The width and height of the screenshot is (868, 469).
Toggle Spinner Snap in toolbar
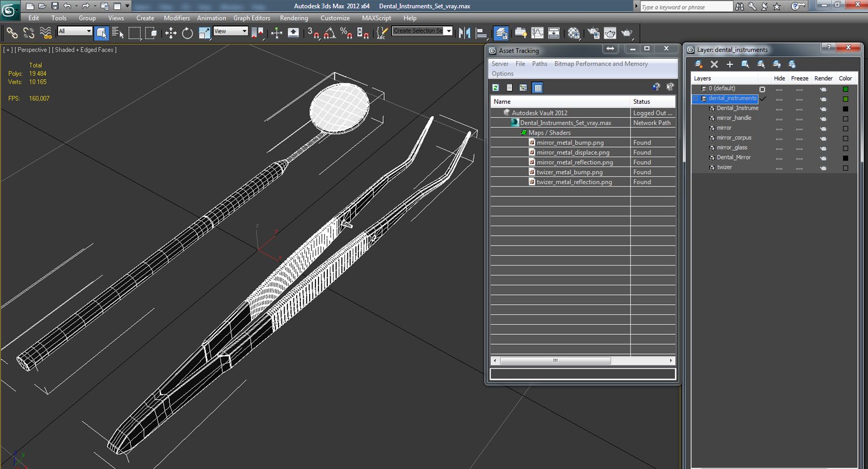[x=362, y=33]
